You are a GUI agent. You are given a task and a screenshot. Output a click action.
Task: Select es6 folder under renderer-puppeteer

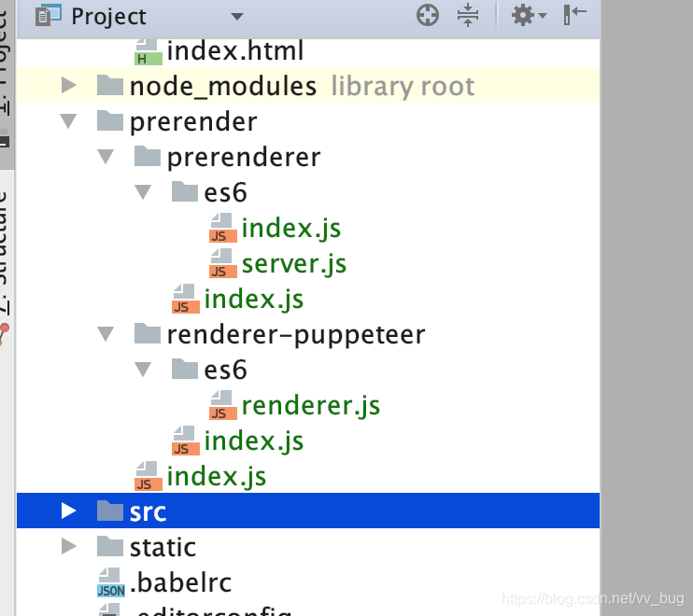225,370
